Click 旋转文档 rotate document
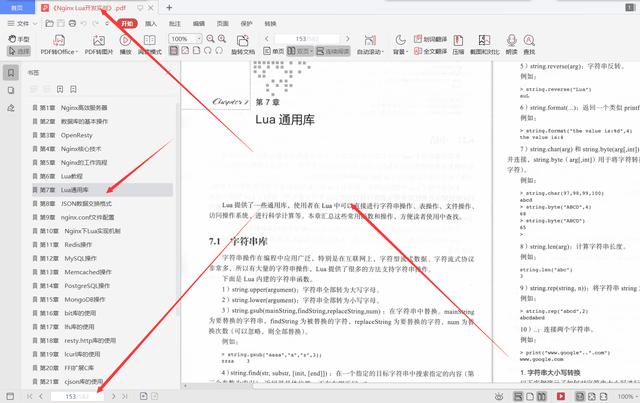Viewport: 640px width, 403px height. [x=243, y=45]
